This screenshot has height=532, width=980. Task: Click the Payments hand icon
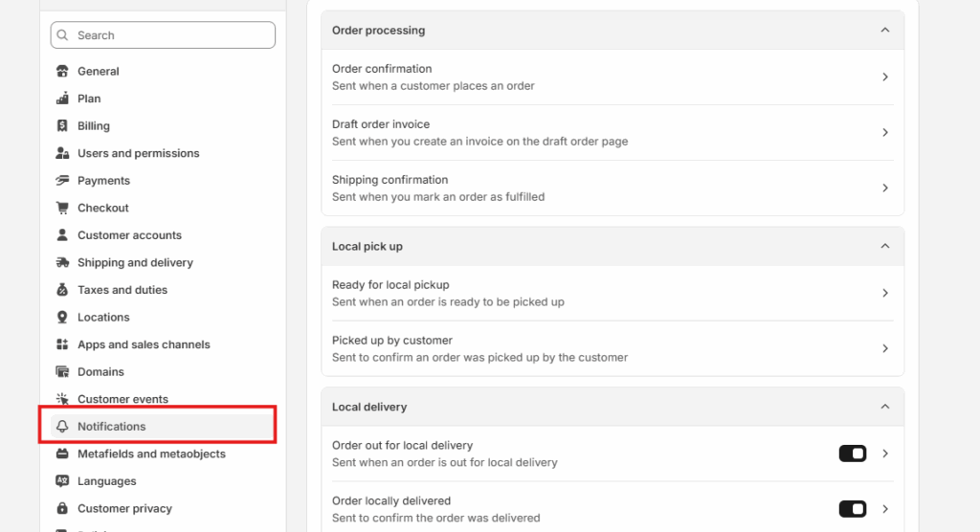point(63,181)
